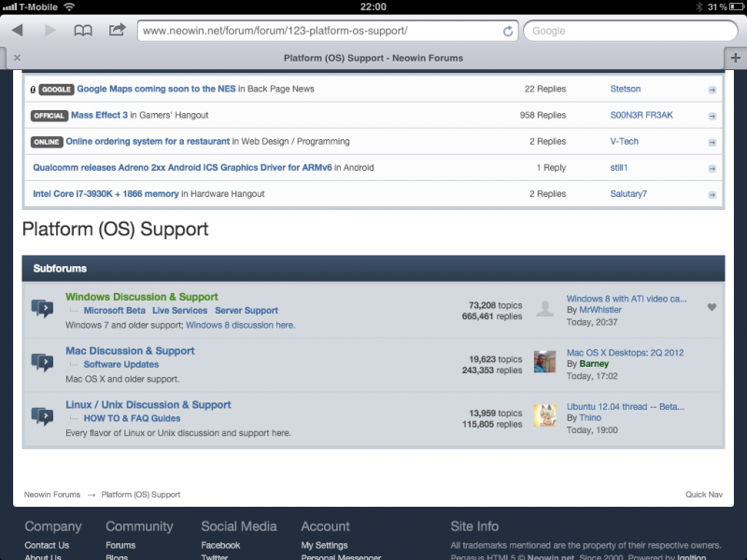747x560 pixels.
Task: Open Linux / Unix Discussion & Support
Action: tap(148, 405)
